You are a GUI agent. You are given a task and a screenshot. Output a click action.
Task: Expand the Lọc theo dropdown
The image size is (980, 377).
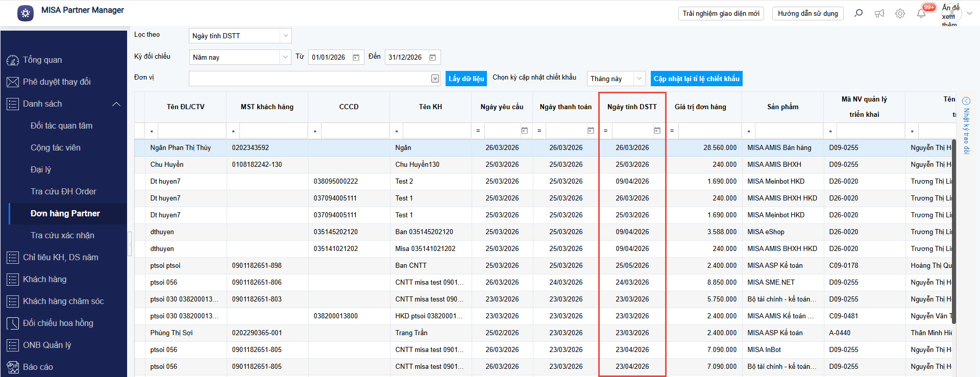pos(286,36)
